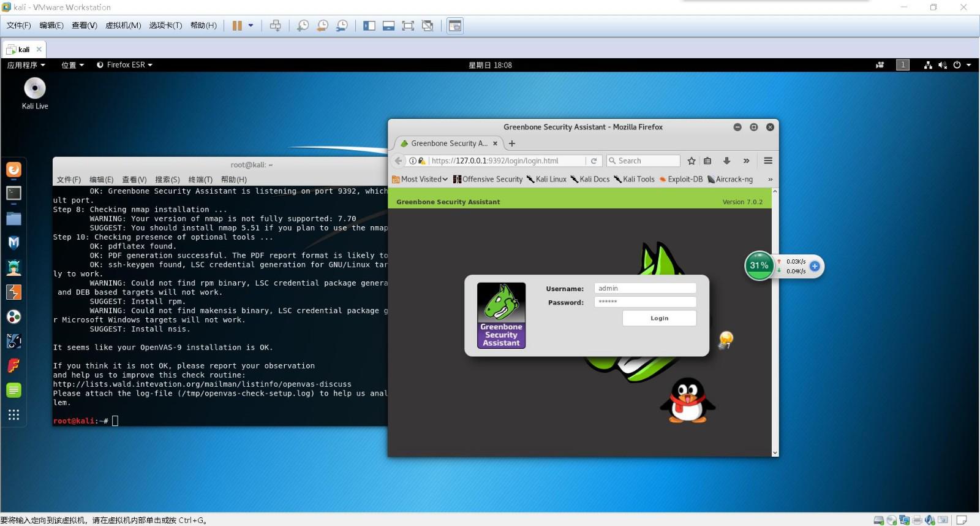This screenshot has height=526, width=980.
Task: Open 终端(T) menu in terminal window
Action: [200, 180]
